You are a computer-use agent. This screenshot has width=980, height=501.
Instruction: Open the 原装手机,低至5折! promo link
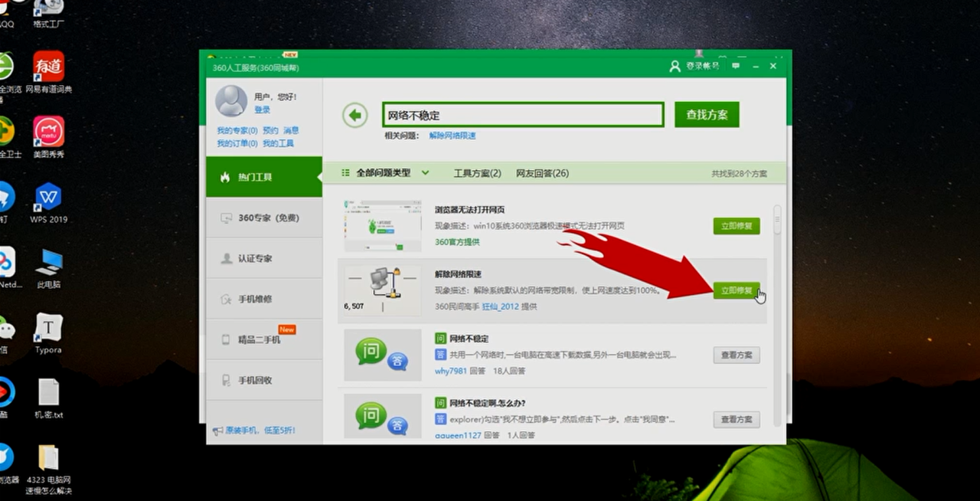(x=260, y=431)
